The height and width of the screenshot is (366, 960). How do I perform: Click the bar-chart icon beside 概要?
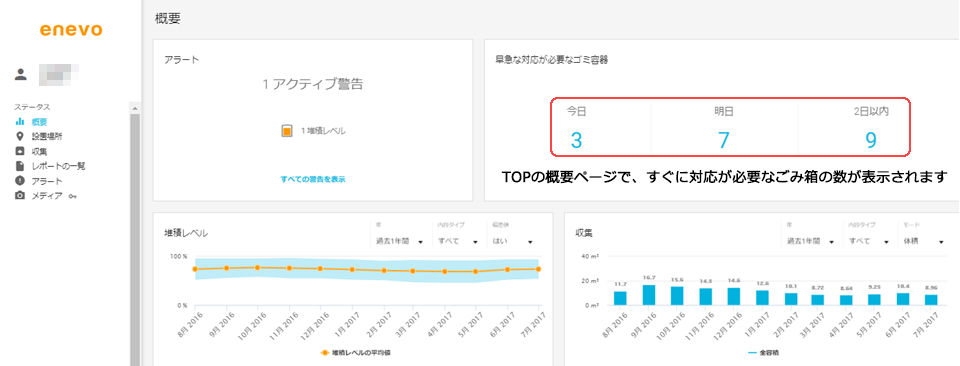[20, 122]
